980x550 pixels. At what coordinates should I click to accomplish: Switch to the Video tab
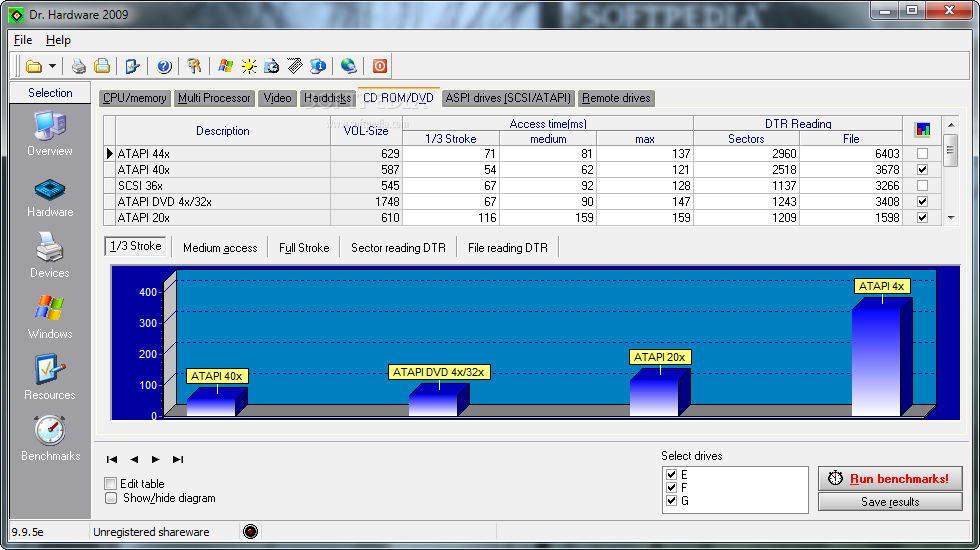click(278, 98)
